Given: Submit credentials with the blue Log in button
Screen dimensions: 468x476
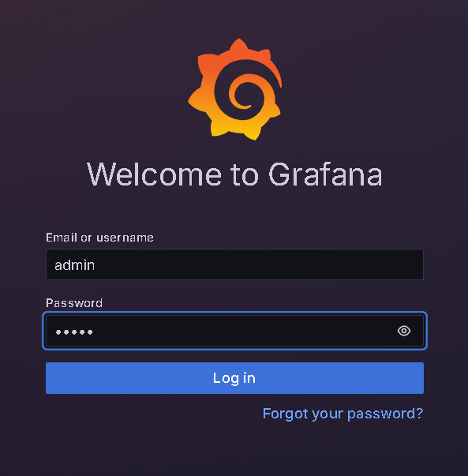Looking at the screenshot, I should tap(234, 378).
